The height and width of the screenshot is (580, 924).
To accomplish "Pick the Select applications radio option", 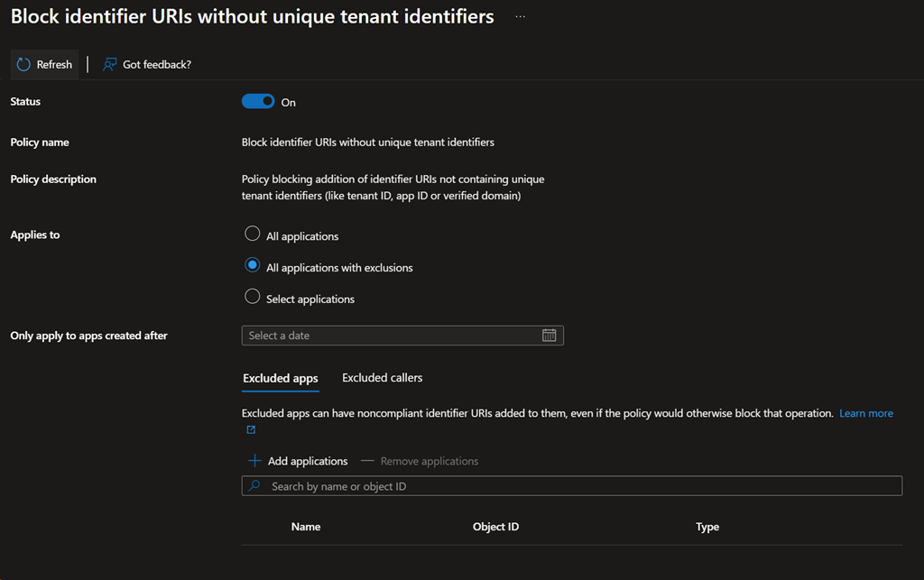I will (253, 297).
